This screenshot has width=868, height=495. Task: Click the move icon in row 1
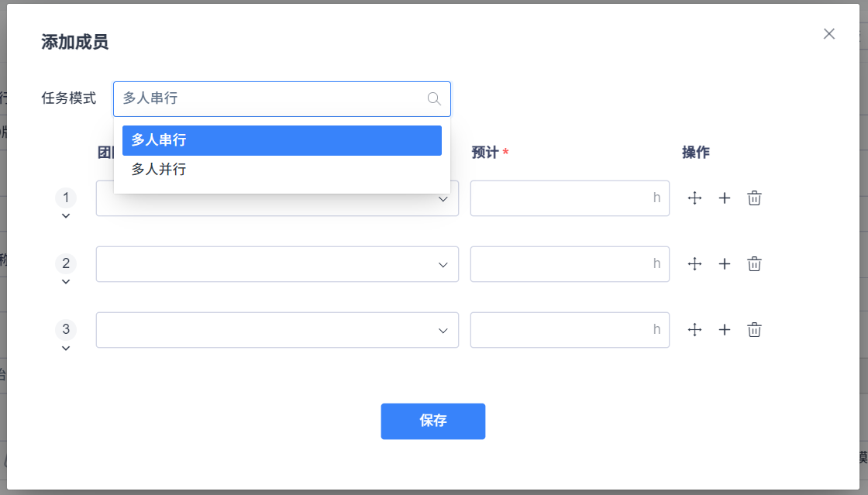click(695, 198)
